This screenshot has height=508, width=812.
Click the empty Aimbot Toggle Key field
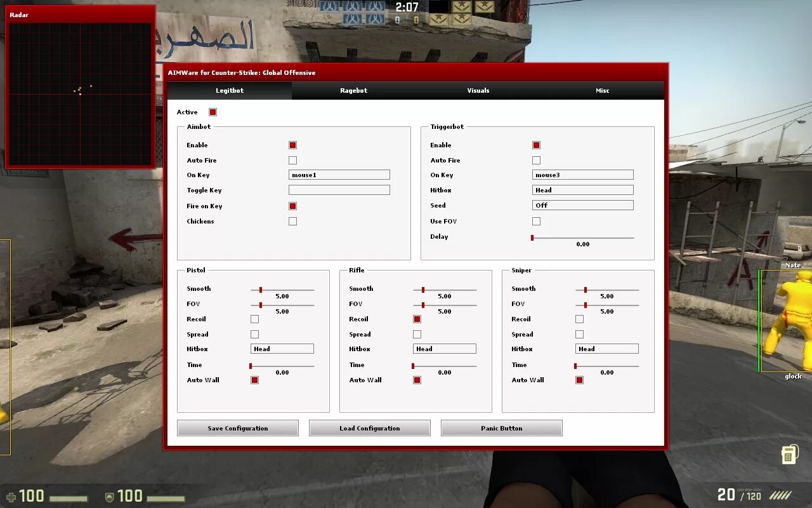339,190
